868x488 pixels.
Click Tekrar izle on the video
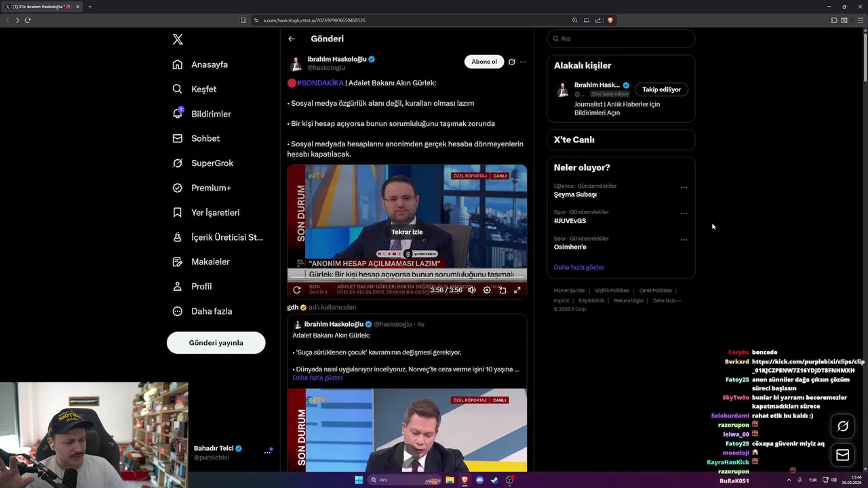[x=407, y=232]
